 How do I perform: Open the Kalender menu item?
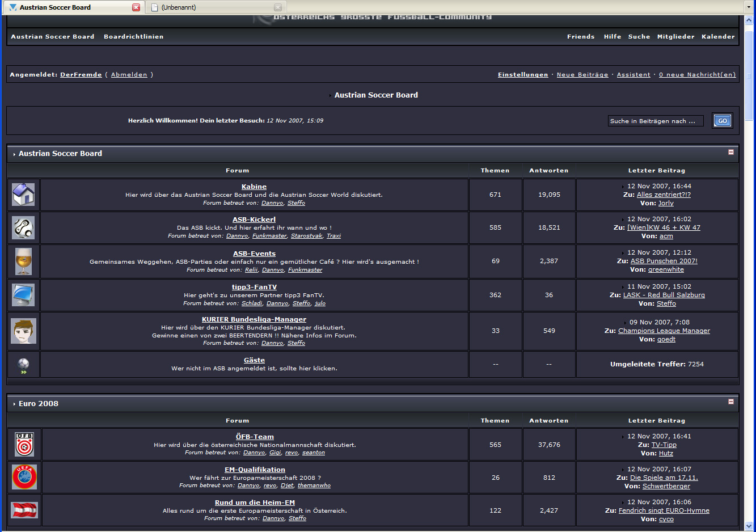click(718, 36)
